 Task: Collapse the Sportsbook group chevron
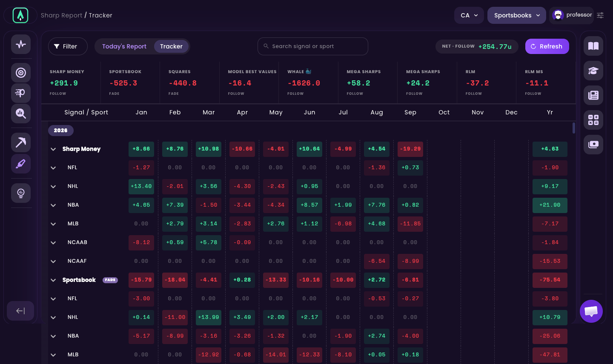click(x=53, y=280)
